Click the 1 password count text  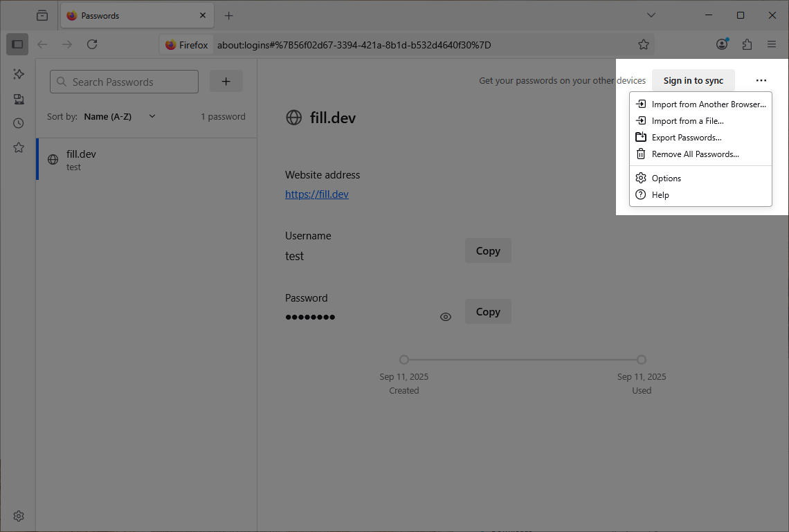223,117
